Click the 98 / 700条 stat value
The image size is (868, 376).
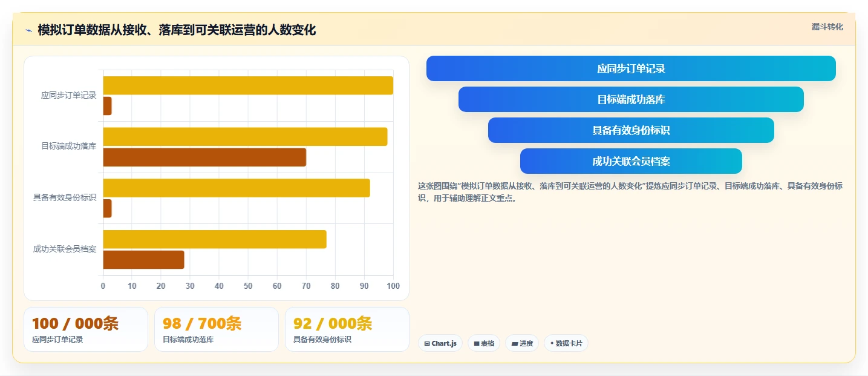(202, 323)
